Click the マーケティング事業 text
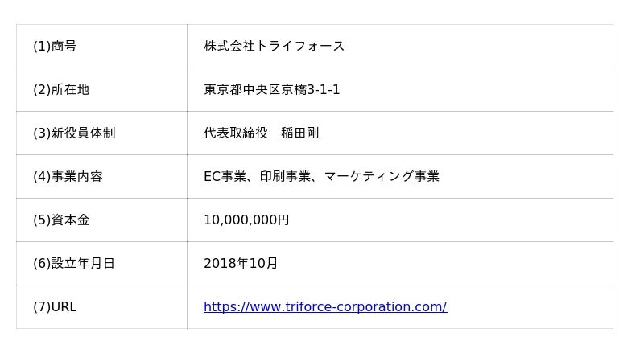This screenshot has width=644, height=353. click(x=382, y=176)
